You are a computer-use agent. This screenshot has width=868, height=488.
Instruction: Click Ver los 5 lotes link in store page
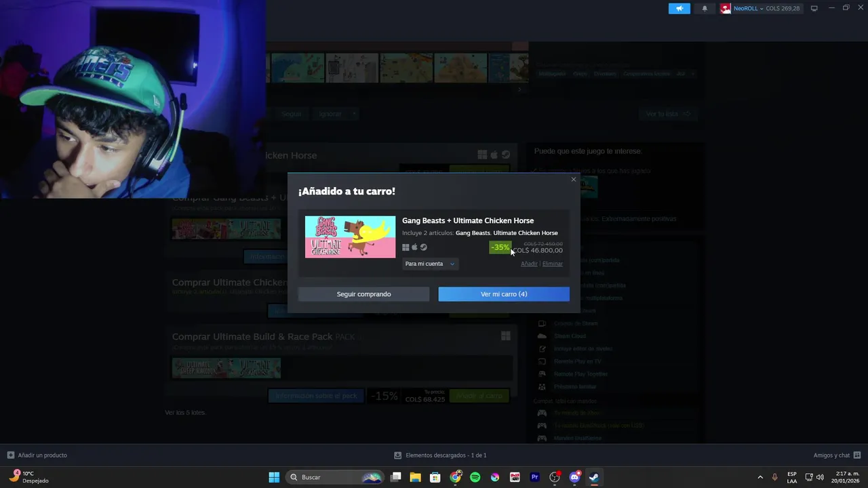(x=185, y=413)
